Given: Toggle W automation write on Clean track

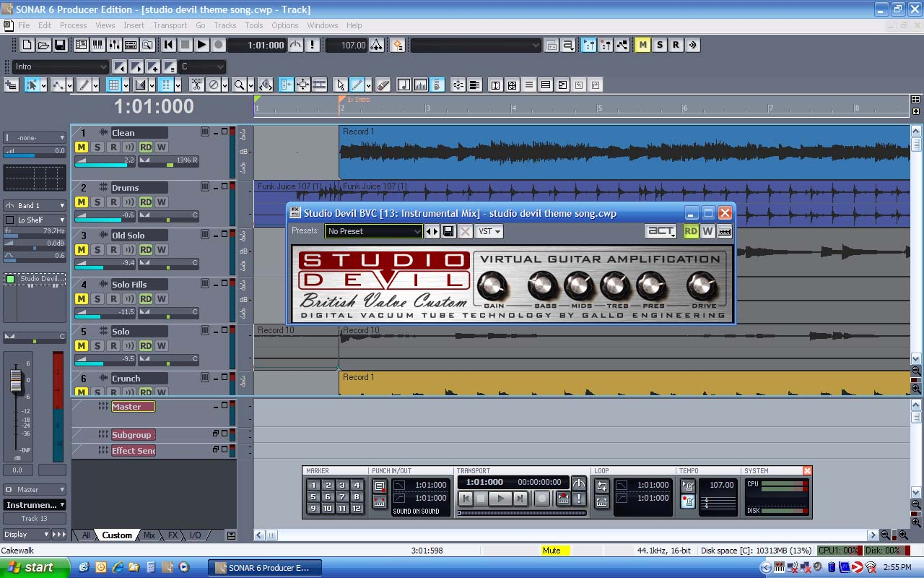Looking at the screenshot, I should (162, 147).
